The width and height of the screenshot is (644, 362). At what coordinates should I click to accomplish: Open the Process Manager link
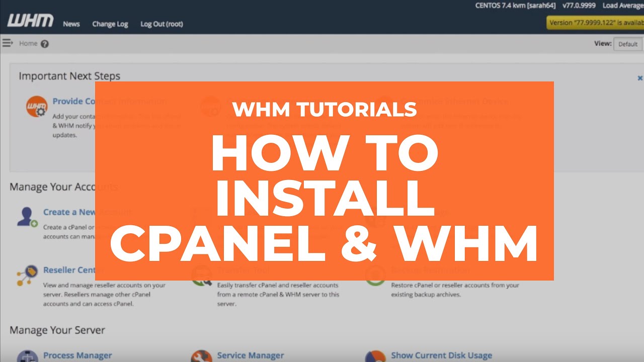77,355
